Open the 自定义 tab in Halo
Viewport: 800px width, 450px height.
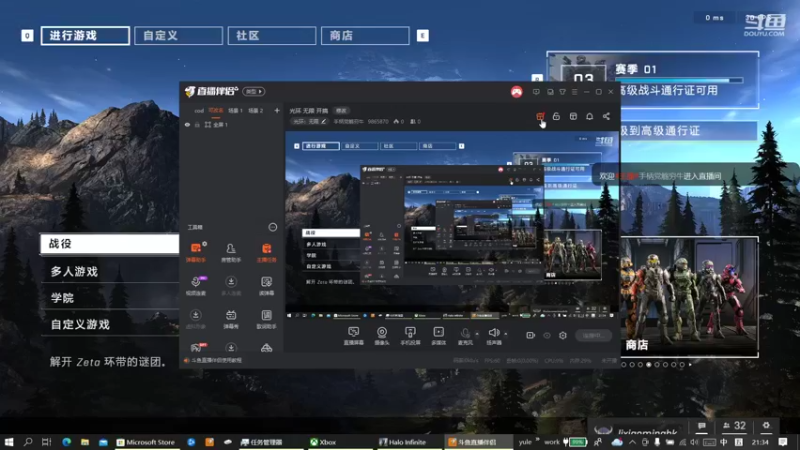(x=179, y=36)
